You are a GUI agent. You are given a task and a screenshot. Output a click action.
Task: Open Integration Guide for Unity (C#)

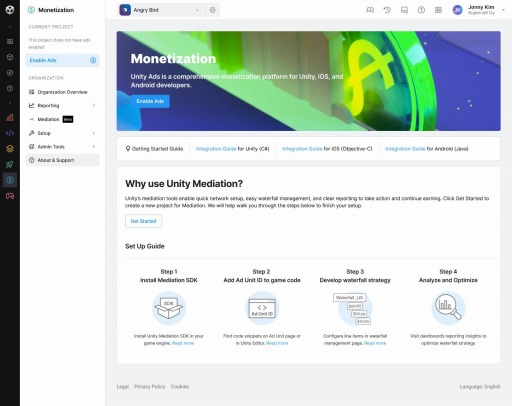click(x=232, y=149)
